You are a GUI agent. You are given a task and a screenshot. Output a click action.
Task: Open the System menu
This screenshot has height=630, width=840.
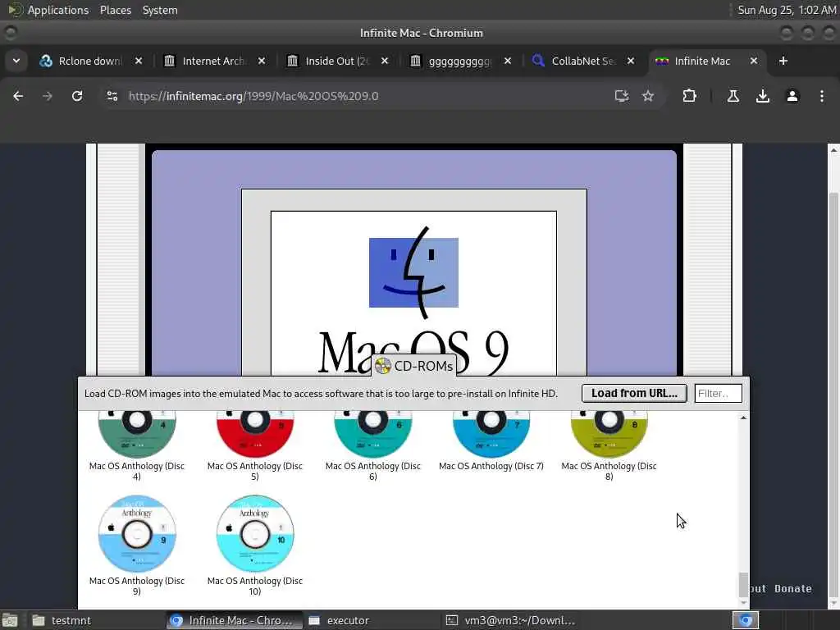click(160, 10)
